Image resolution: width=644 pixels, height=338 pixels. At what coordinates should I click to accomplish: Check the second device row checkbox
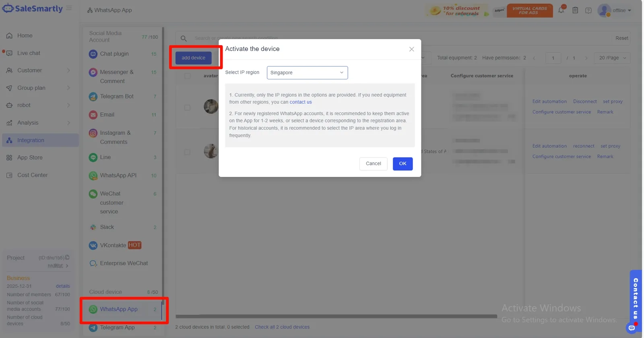187,152
